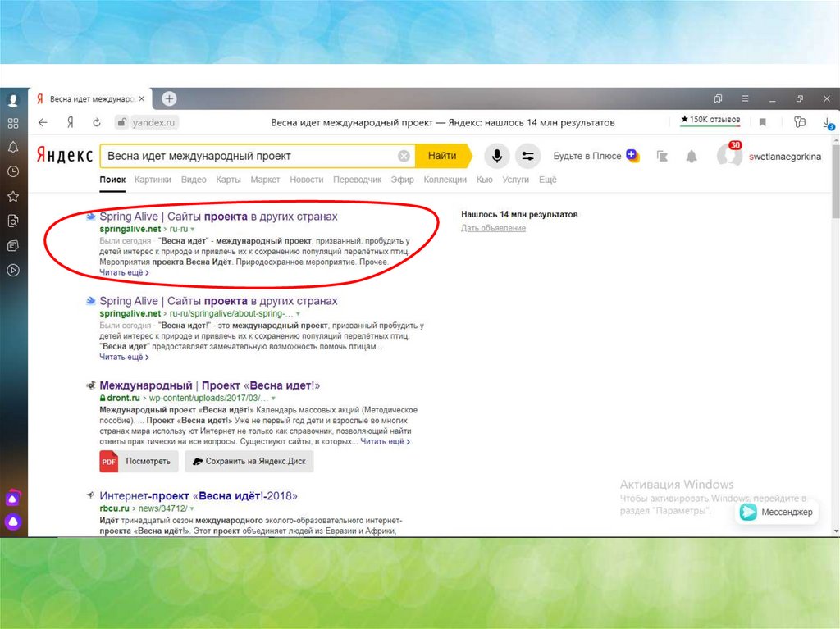Switch to Картинки tab
This screenshot has width=840, height=629.
point(153,180)
